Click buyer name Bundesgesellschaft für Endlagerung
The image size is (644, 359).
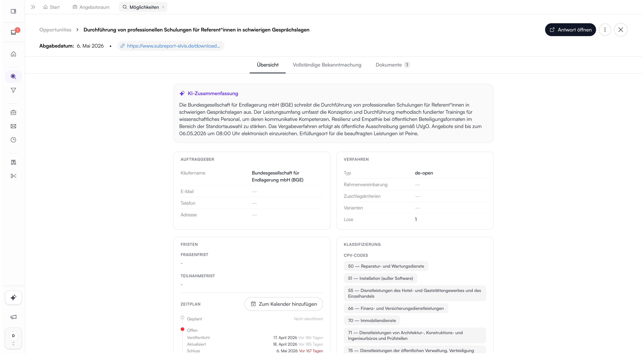point(277,176)
